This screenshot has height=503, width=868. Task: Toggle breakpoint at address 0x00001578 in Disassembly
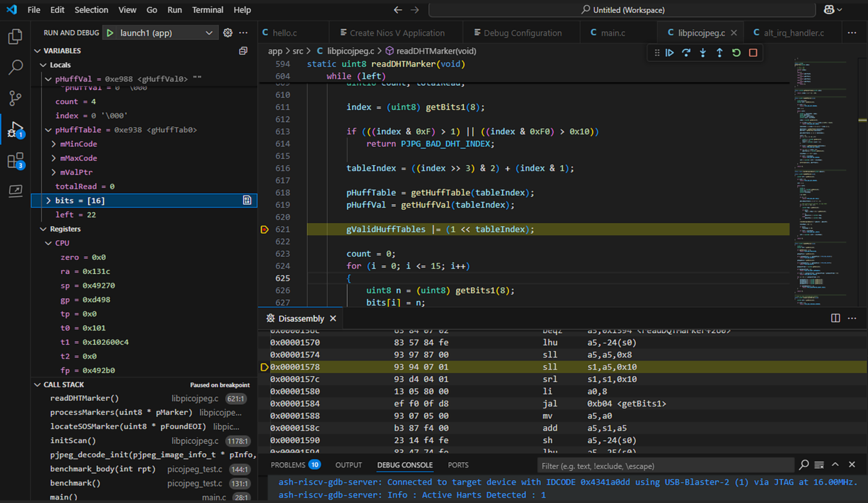265,367
